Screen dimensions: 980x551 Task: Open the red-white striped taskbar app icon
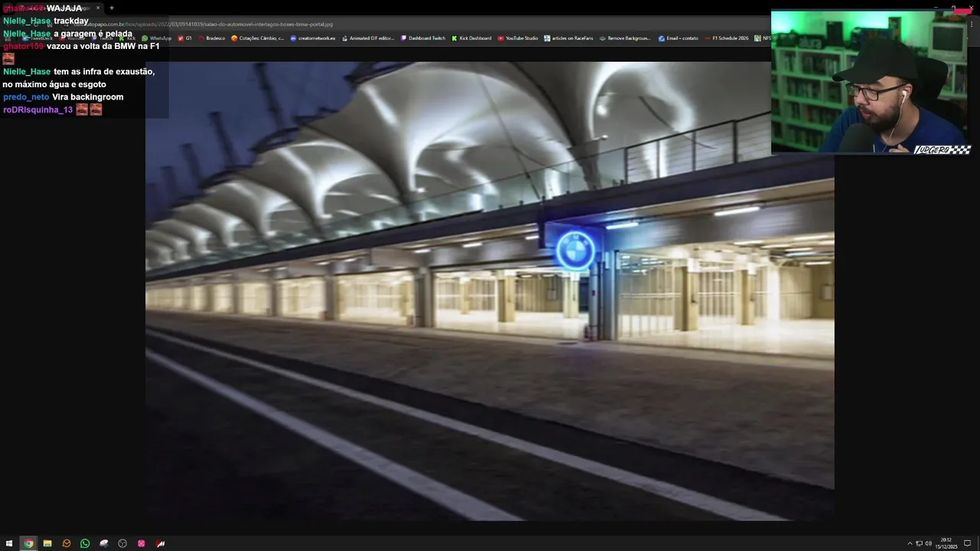pyautogui.click(x=160, y=543)
